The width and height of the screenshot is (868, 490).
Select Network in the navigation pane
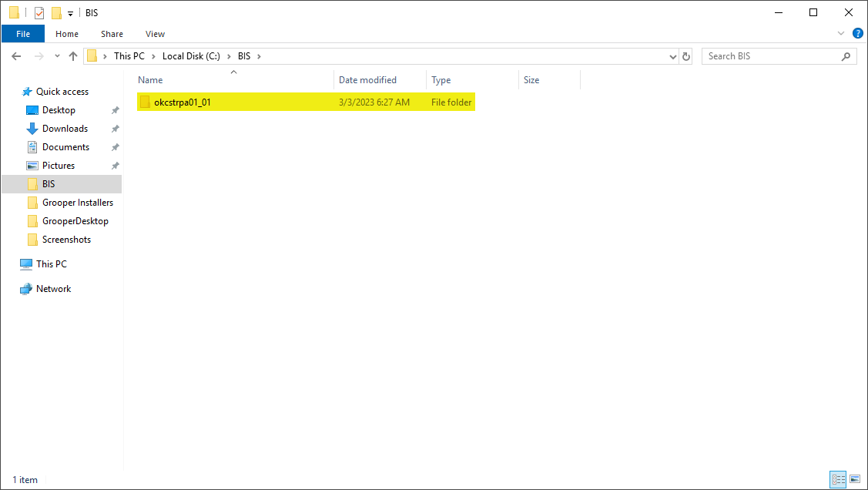tap(53, 288)
